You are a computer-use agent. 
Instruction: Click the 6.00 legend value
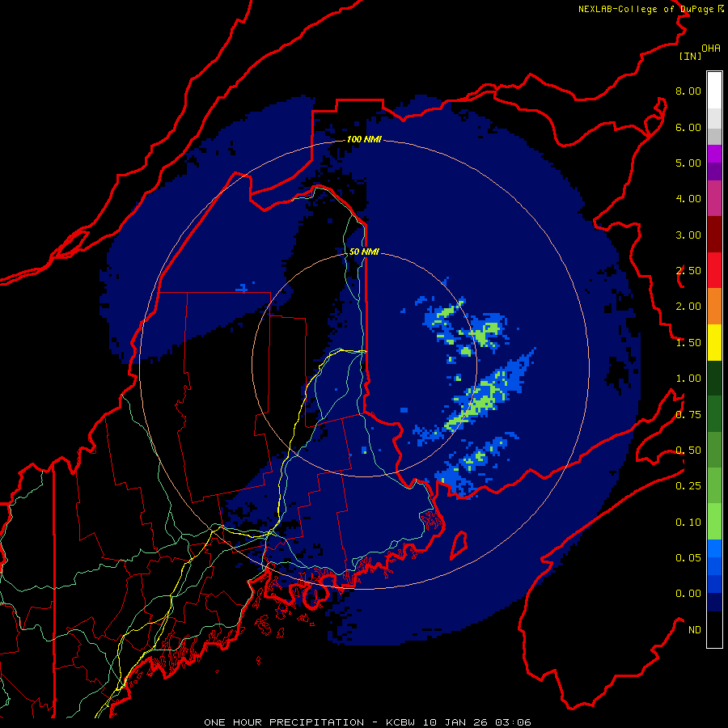click(x=688, y=127)
